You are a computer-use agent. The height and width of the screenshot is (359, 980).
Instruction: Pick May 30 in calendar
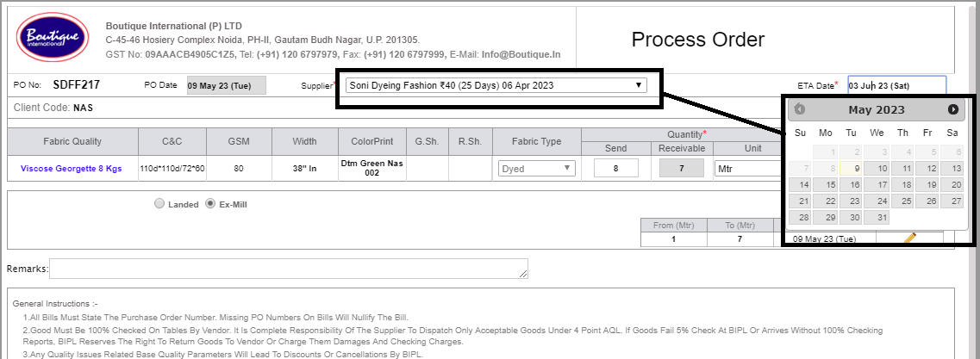(x=851, y=217)
